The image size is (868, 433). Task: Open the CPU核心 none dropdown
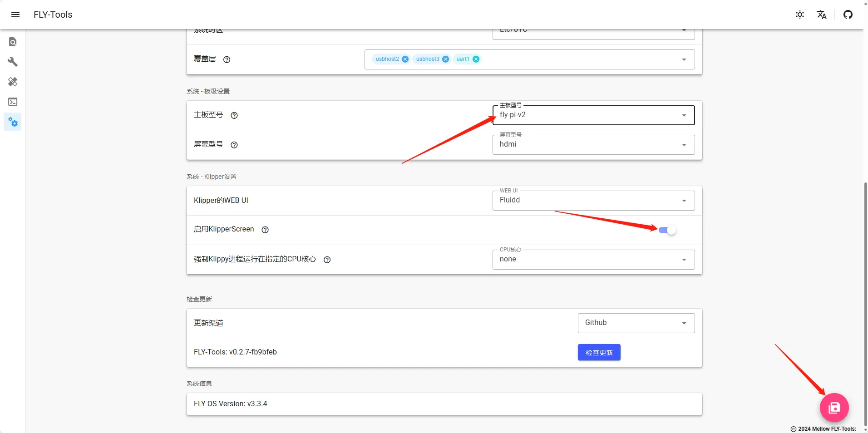[x=593, y=260]
